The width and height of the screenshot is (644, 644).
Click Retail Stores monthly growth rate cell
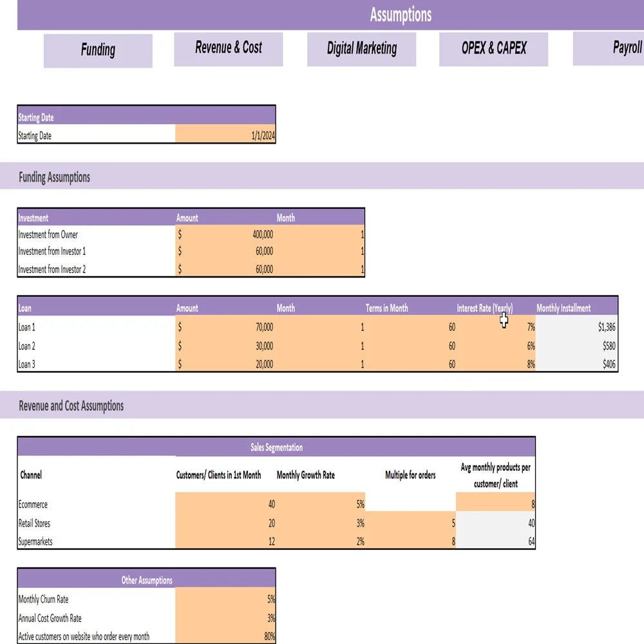[x=321, y=524]
